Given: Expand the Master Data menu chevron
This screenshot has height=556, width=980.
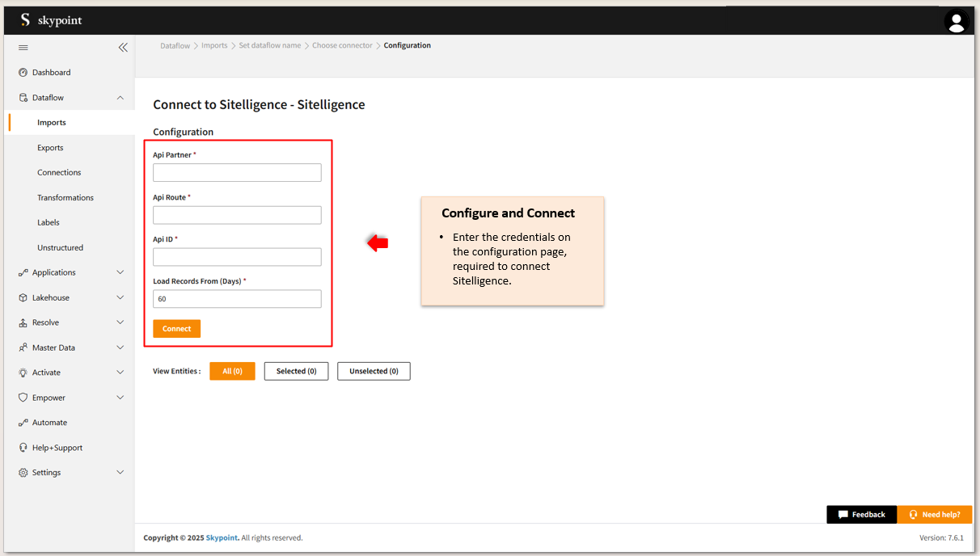Looking at the screenshot, I should click(x=120, y=347).
